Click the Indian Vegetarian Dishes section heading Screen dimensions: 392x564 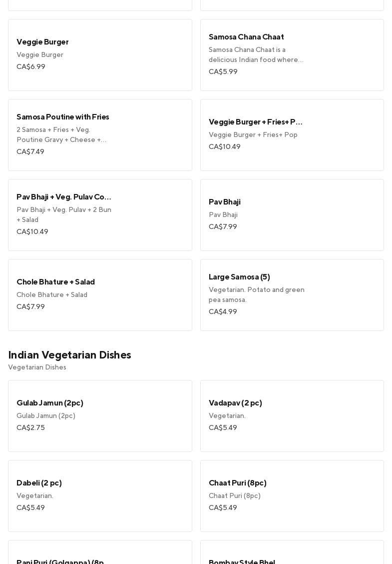click(69, 355)
